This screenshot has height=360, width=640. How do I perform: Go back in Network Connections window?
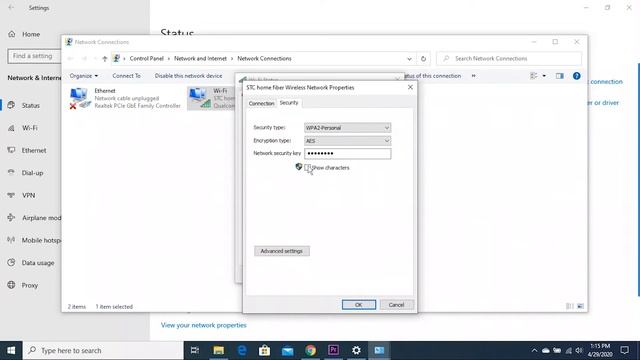tap(70, 59)
